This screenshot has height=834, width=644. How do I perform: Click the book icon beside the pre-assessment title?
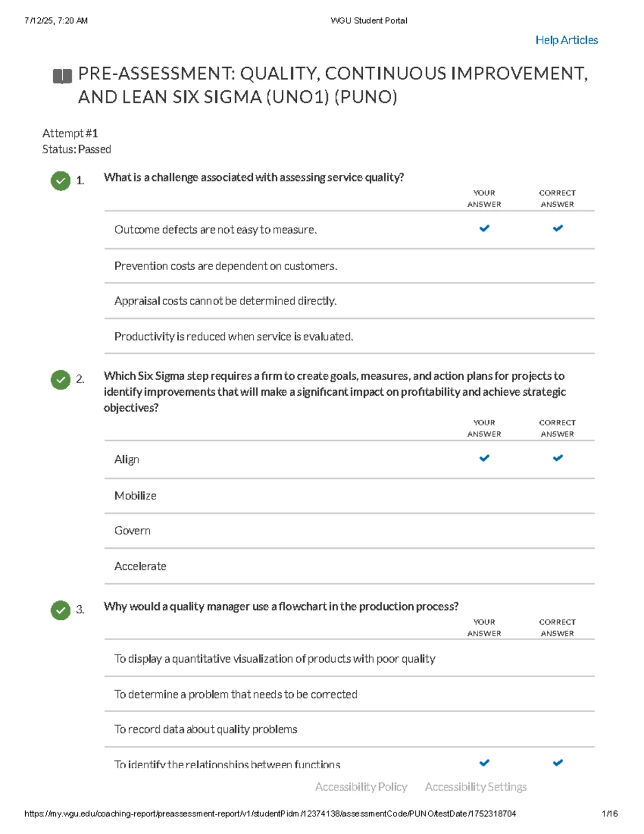(62, 76)
